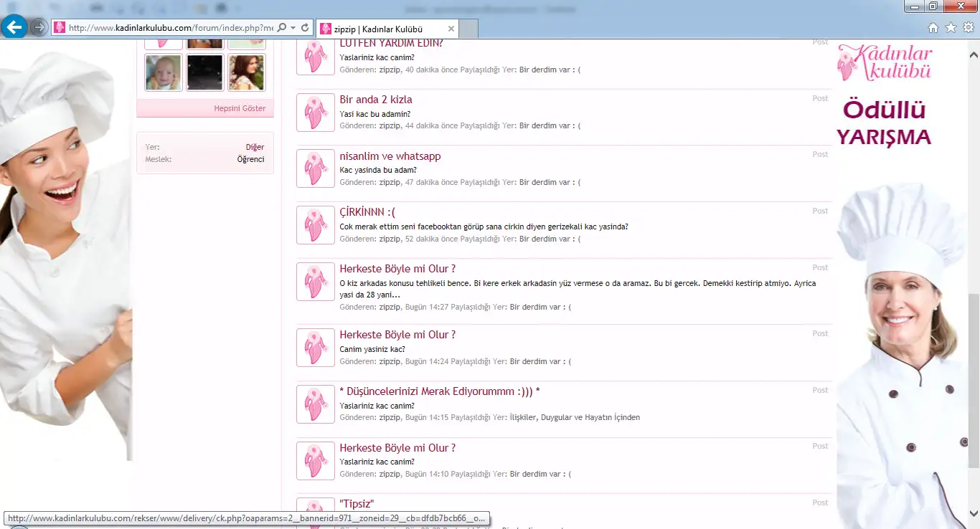Click the baby photo thumbnail

pos(164,72)
